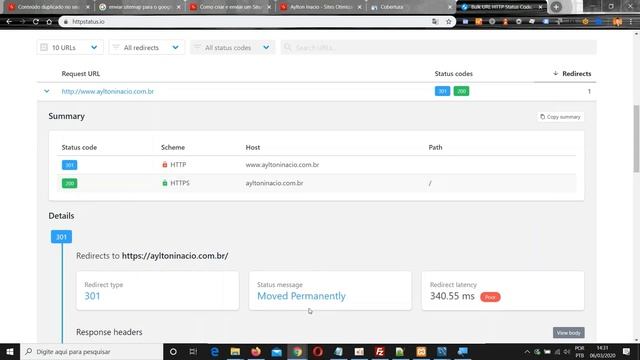
Task: Open File Explorer from the taskbar
Action: (x=235, y=351)
